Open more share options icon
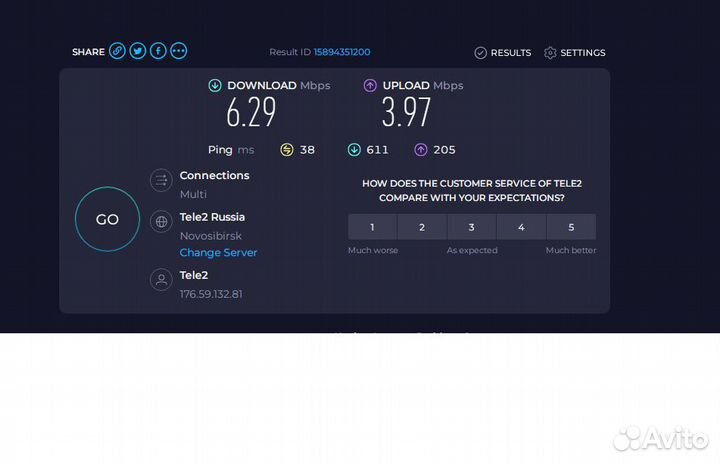The image size is (720, 464). tap(179, 51)
